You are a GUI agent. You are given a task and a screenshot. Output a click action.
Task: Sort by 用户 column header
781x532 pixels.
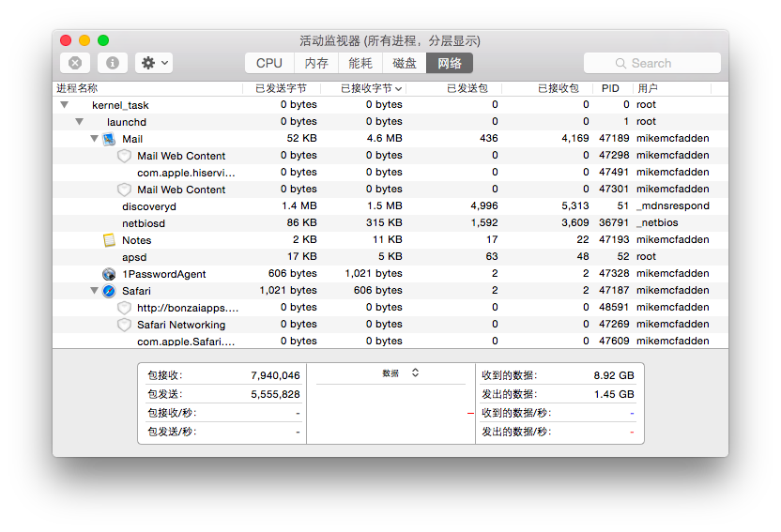coord(672,88)
